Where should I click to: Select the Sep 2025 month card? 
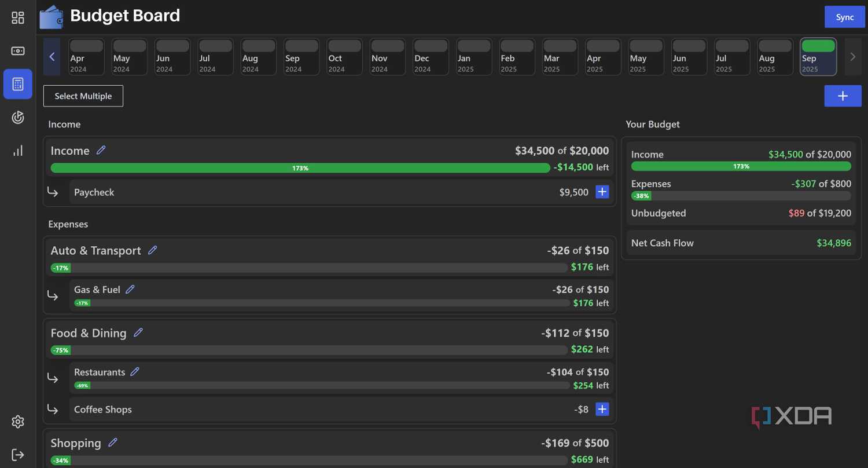(818, 57)
